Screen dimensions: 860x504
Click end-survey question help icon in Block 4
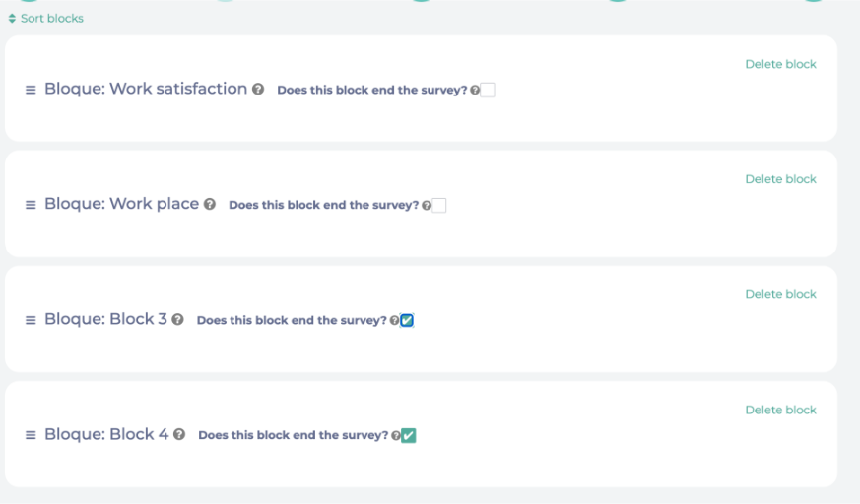point(396,436)
